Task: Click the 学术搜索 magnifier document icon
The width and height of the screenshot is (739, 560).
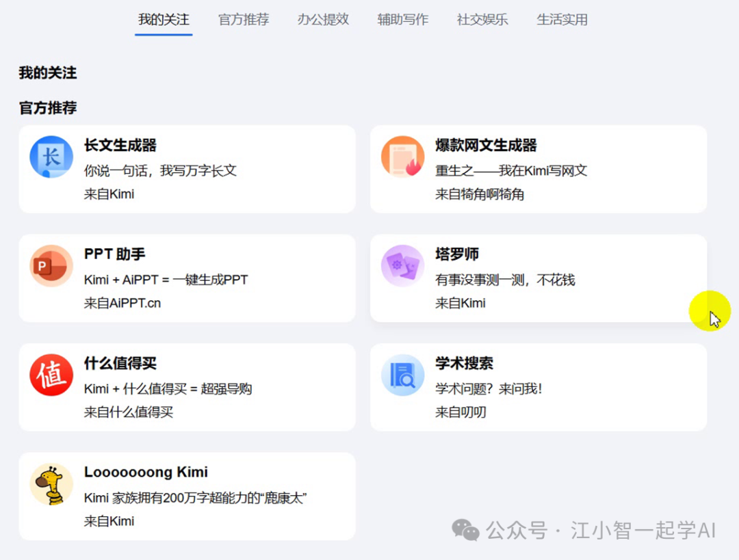Action: 402,375
